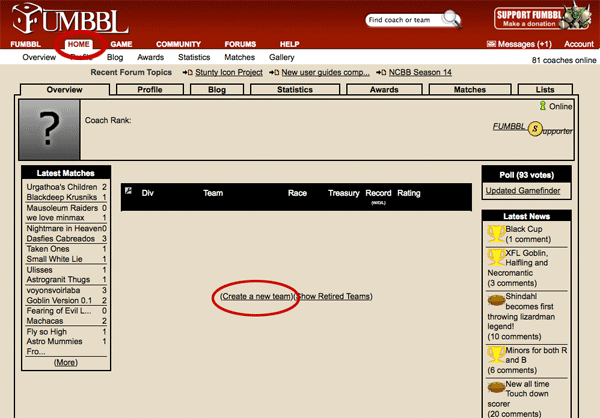Select Awards in the white submenu bar
600x418 pixels.
(150, 57)
